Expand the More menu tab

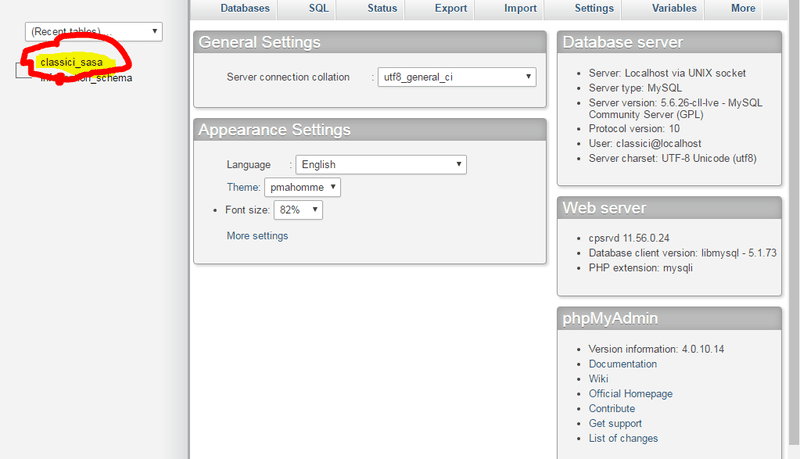[x=743, y=8]
